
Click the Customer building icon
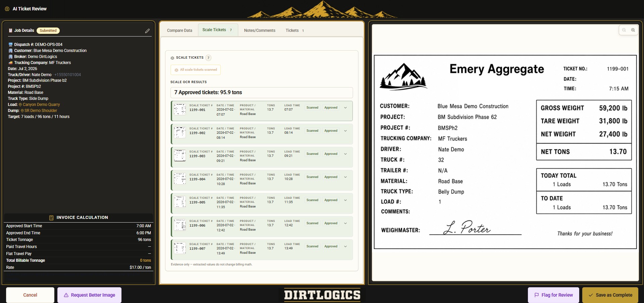point(10,51)
